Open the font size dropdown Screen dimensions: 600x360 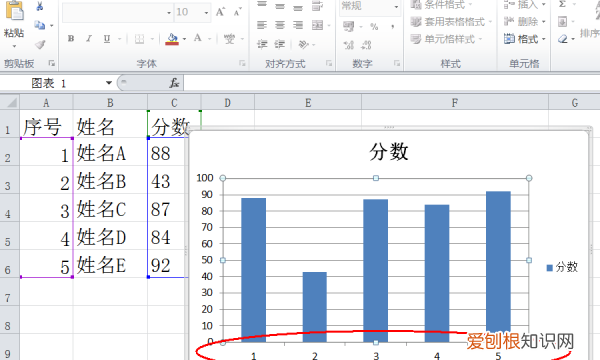click(x=206, y=13)
